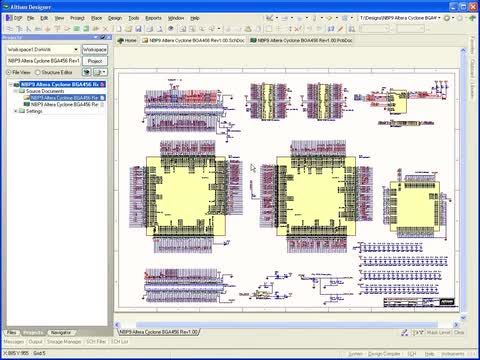
Task: Click the device view chip icon
Action: click(171, 29)
